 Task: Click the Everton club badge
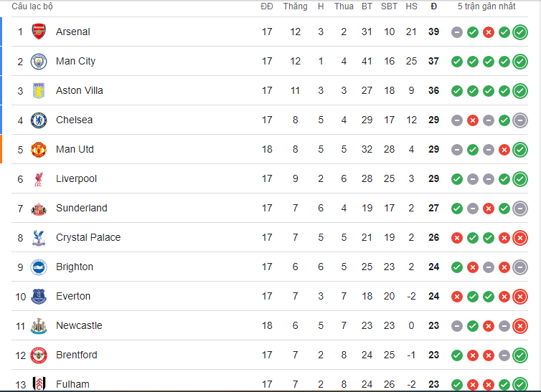[39, 296]
